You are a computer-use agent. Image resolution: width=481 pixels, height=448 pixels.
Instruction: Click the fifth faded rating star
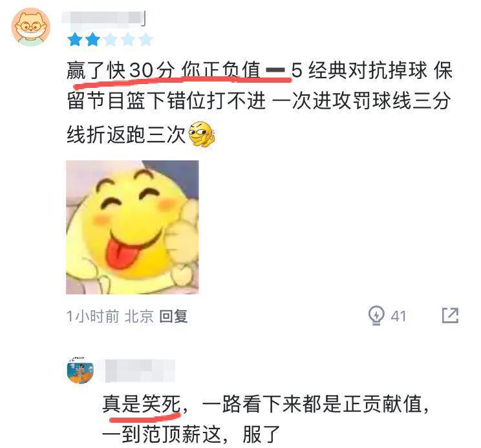(146, 40)
